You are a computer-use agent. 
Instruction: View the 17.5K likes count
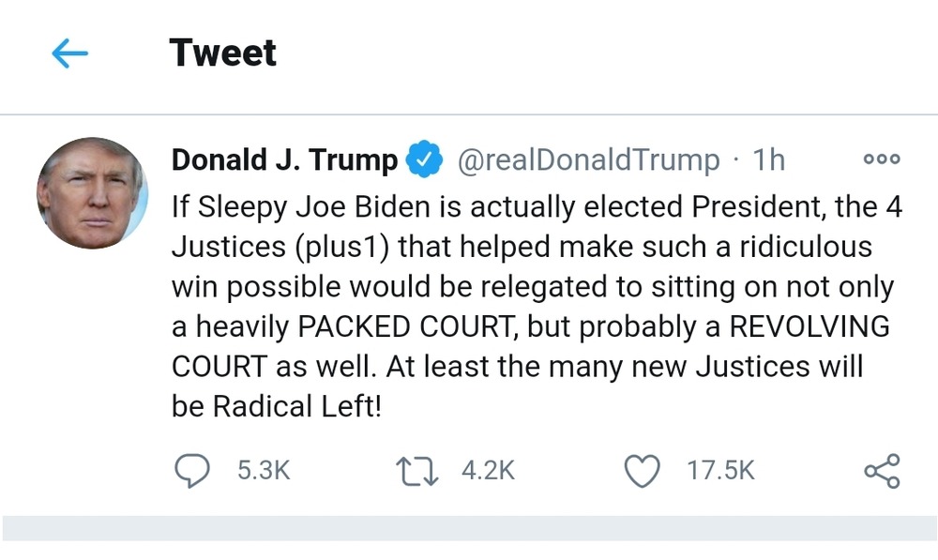pos(720,470)
